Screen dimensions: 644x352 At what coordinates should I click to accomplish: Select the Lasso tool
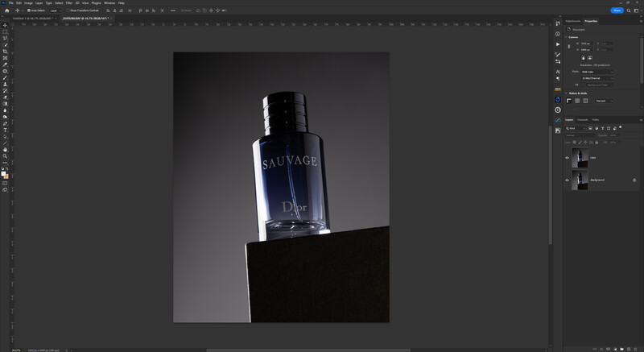(x=5, y=38)
